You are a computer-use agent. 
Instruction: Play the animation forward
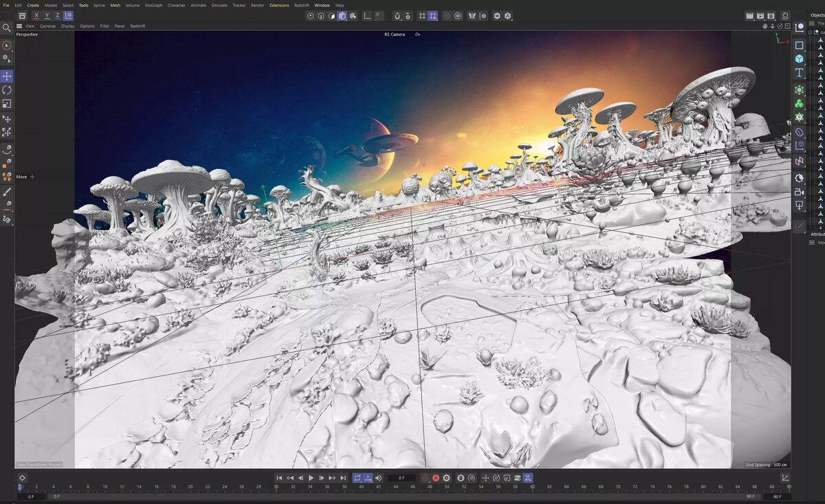click(x=311, y=478)
